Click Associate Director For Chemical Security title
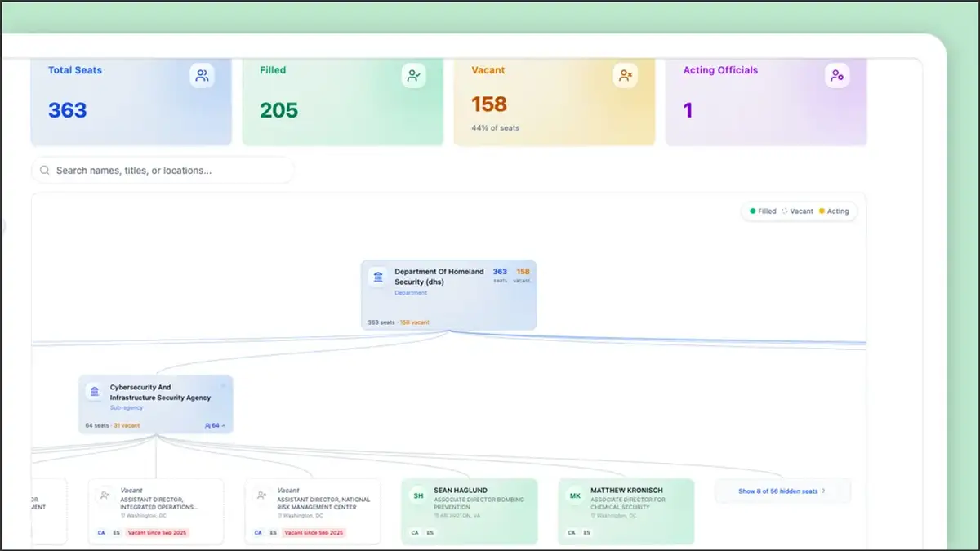This screenshot has height=551, width=980. pyautogui.click(x=628, y=503)
